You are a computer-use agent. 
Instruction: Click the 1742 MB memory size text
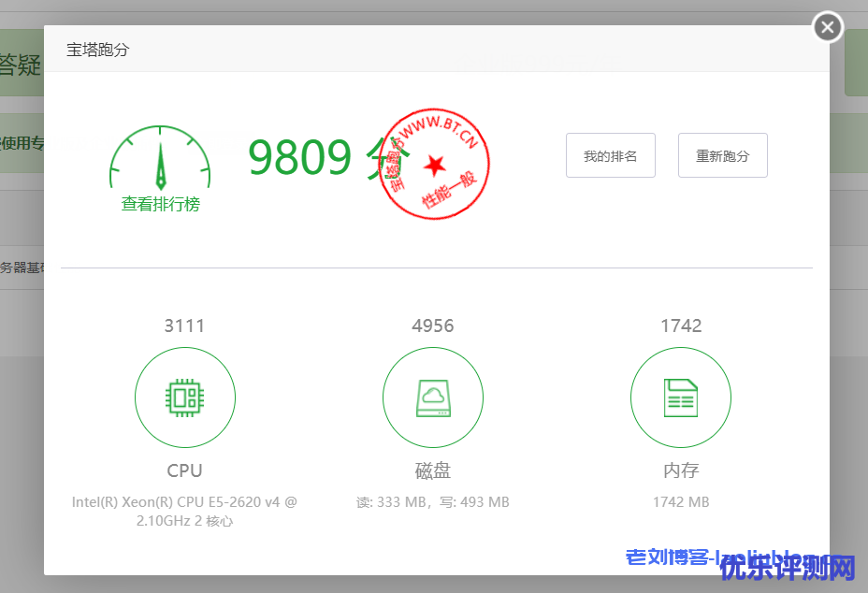coord(681,502)
